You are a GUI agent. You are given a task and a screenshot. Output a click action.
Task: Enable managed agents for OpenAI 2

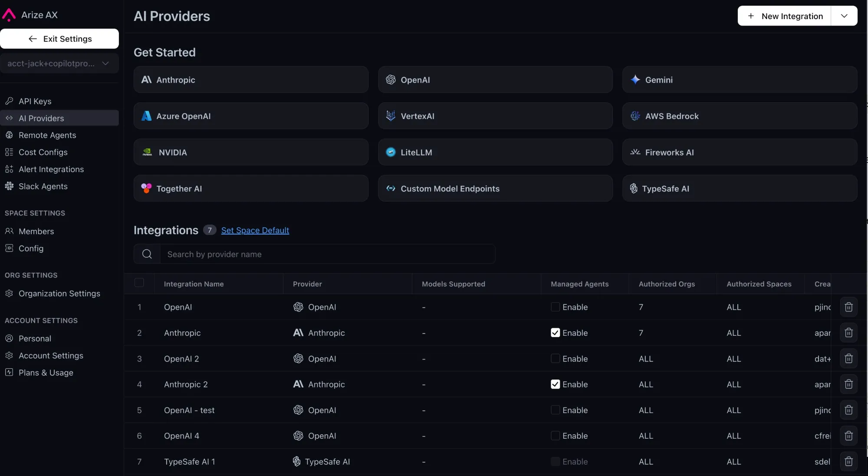pos(555,359)
